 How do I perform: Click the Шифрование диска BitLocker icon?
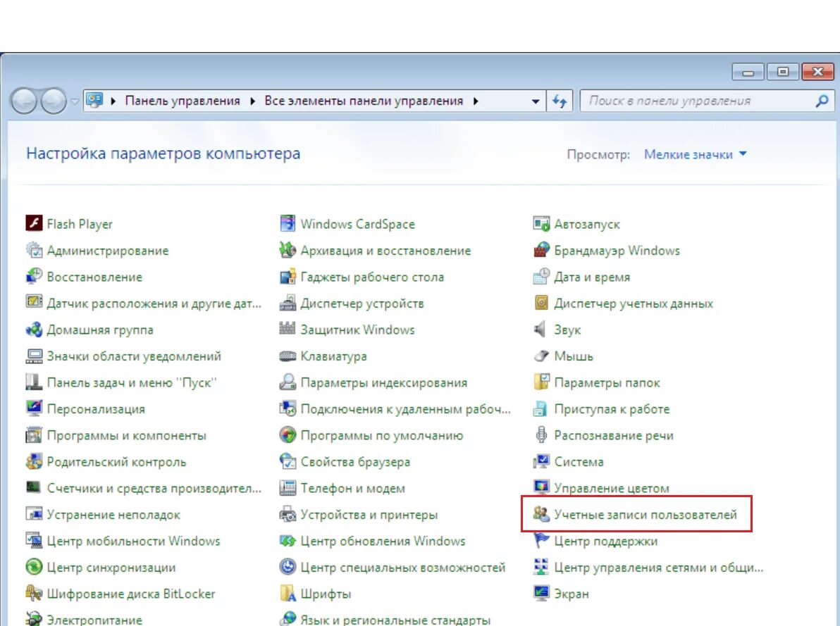[x=34, y=593]
